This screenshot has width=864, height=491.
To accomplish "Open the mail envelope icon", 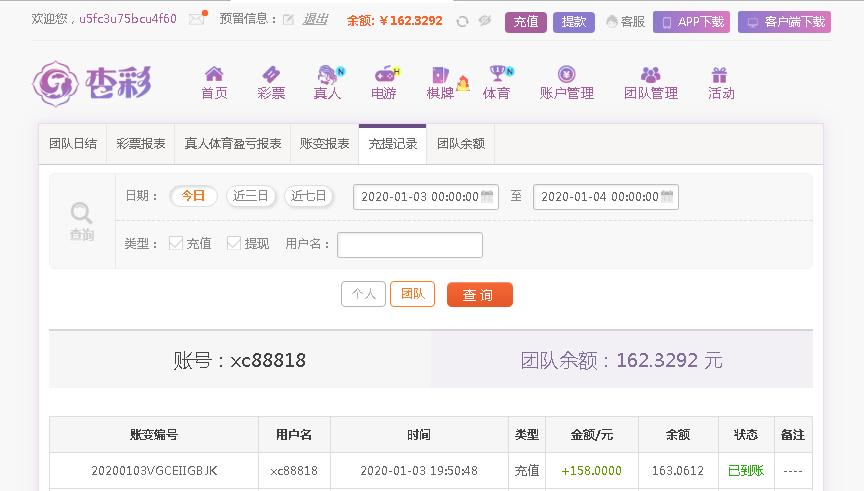I will 197,19.
